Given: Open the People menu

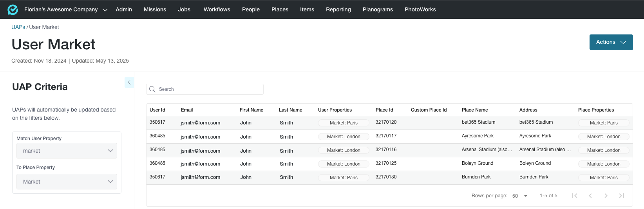Looking at the screenshot, I should (x=251, y=9).
